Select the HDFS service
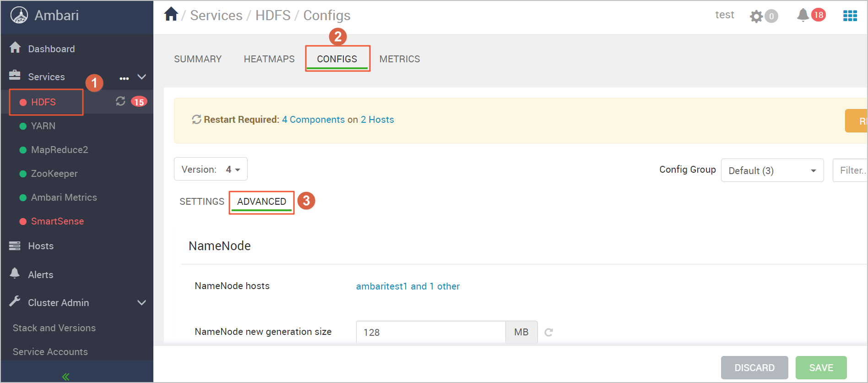This screenshot has width=868, height=383. (x=43, y=102)
